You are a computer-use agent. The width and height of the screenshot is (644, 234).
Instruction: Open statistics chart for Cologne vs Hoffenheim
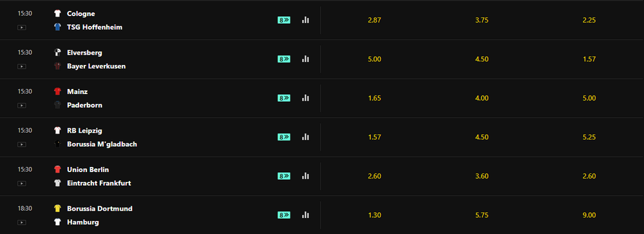(305, 20)
